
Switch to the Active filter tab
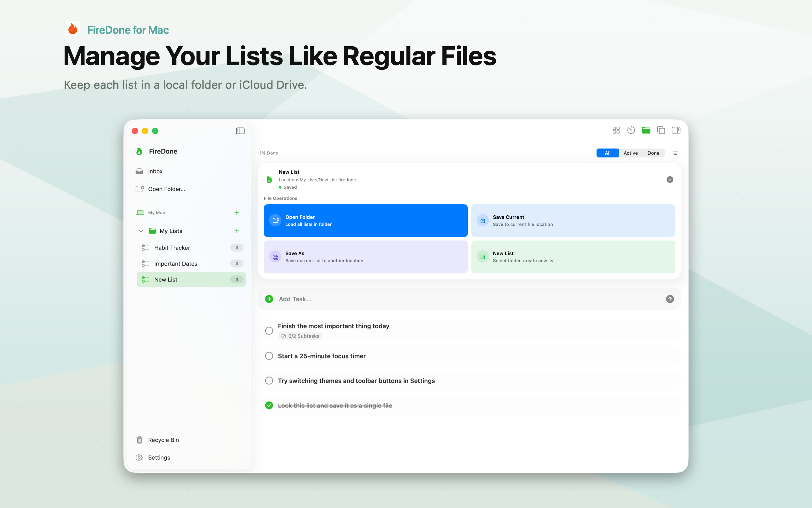[x=630, y=153]
